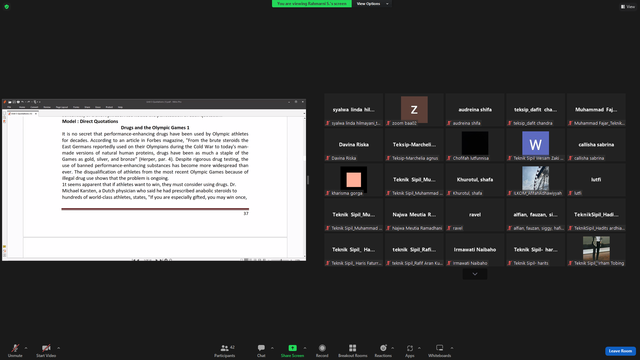The width and height of the screenshot is (640, 360).
Task: Click muted mic icon on Teknik Sipil- harits tile
Action: [510, 263]
